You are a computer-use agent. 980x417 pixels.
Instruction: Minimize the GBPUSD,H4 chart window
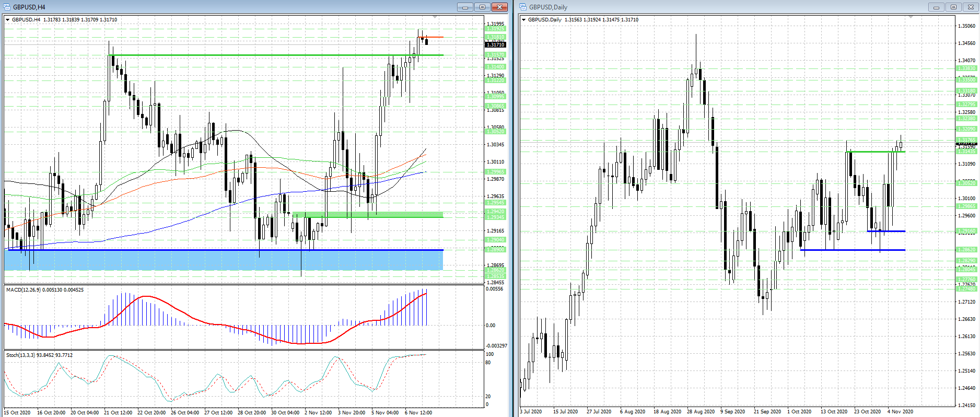click(465, 7)
